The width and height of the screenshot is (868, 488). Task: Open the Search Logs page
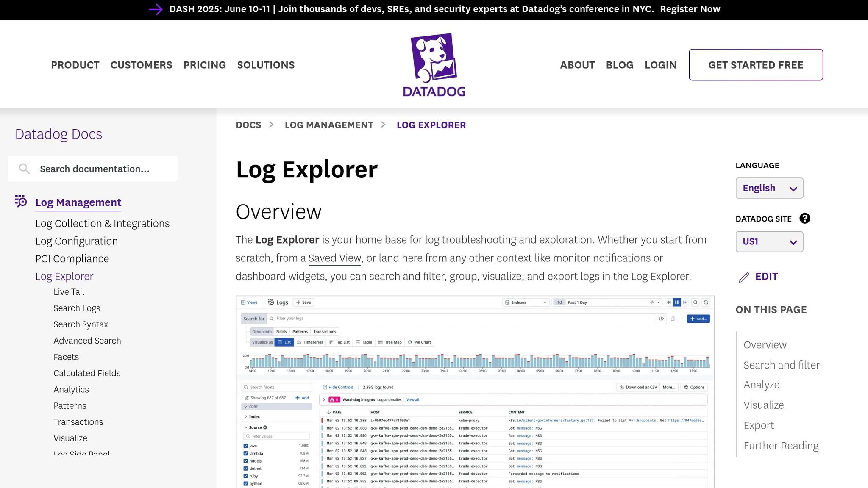[77, 308]
